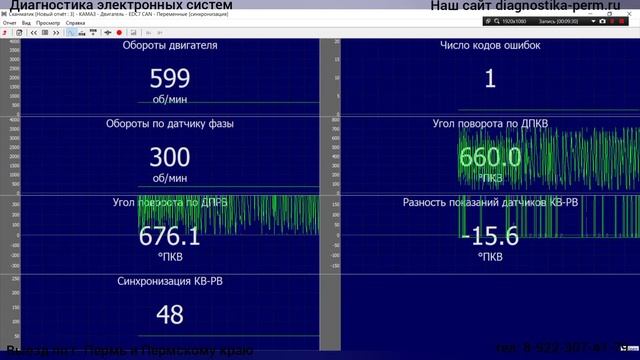Click the toolbar icon left of cursor marker
Viewport: 640px width, 360px height.
coord(93,32)
